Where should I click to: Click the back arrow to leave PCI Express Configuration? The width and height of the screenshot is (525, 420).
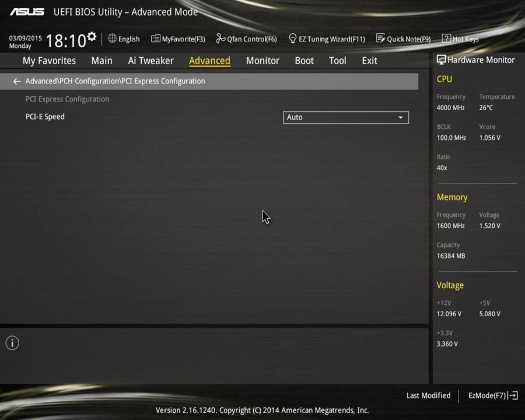click(16, 81)
